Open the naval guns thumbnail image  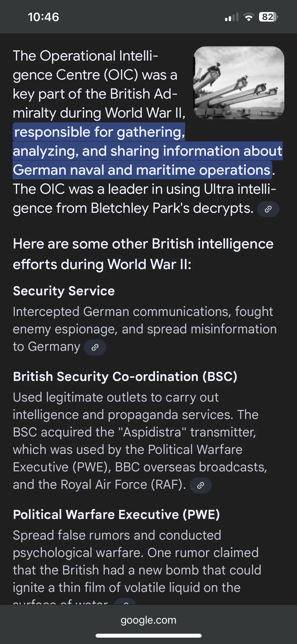pyautogui.click(x=239, y=83)
